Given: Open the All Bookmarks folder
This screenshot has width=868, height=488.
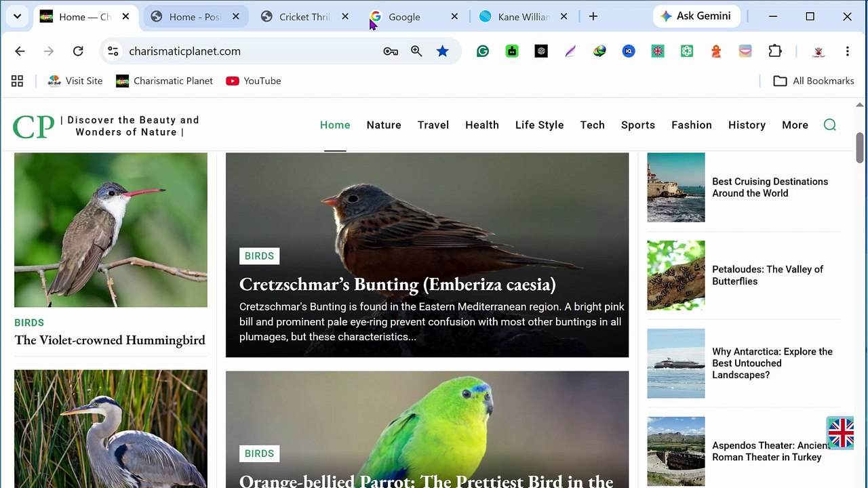Looking at the screenshot, I should tap(814, 81).
